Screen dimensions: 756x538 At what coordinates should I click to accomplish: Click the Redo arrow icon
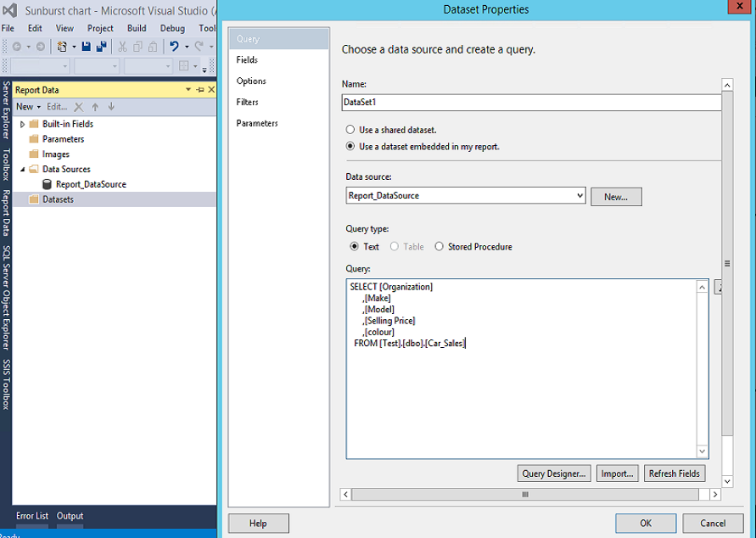pyautogui.click(x=199, y=47)
